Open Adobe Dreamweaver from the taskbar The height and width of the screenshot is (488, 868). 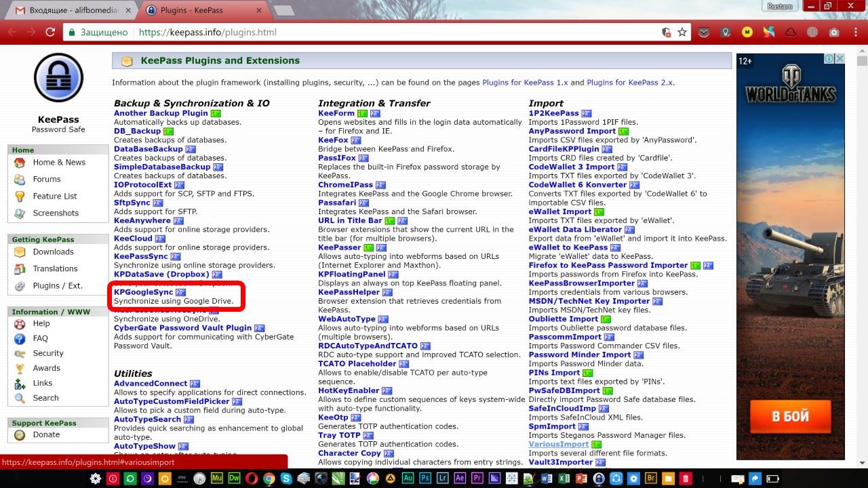pyautogui.click(x=235, y=479)
